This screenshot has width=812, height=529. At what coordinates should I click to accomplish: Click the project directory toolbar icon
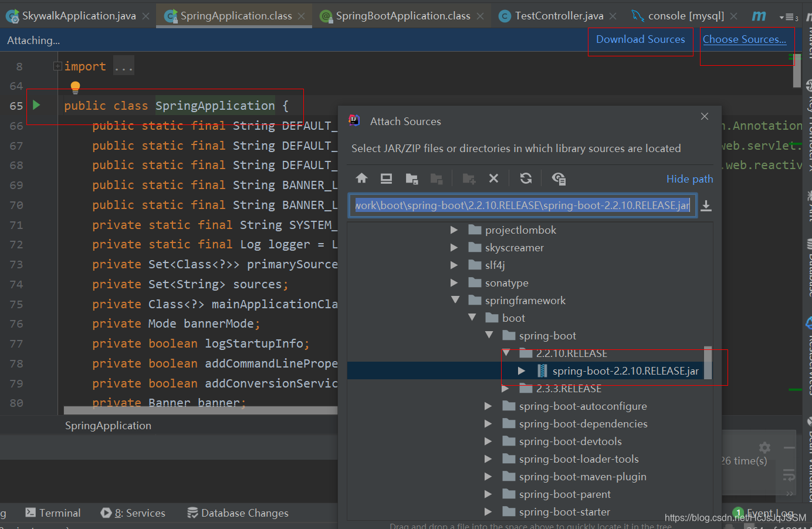412,178
